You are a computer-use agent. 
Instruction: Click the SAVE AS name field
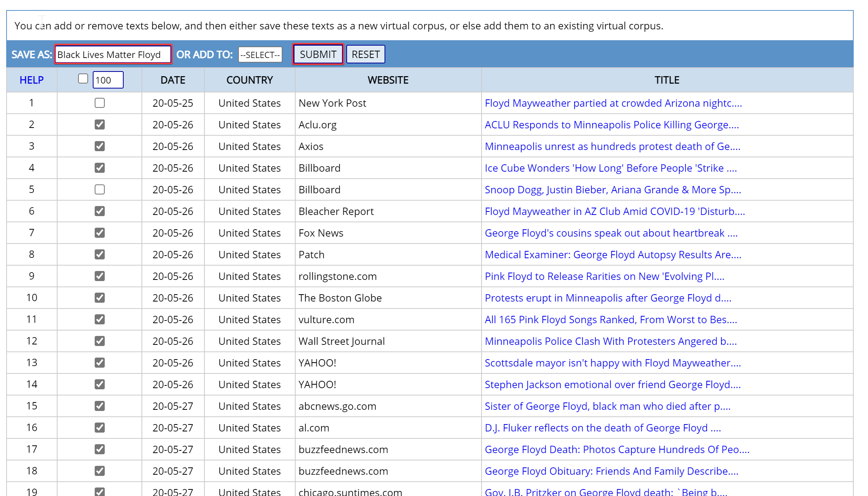[x=113, y=55]
